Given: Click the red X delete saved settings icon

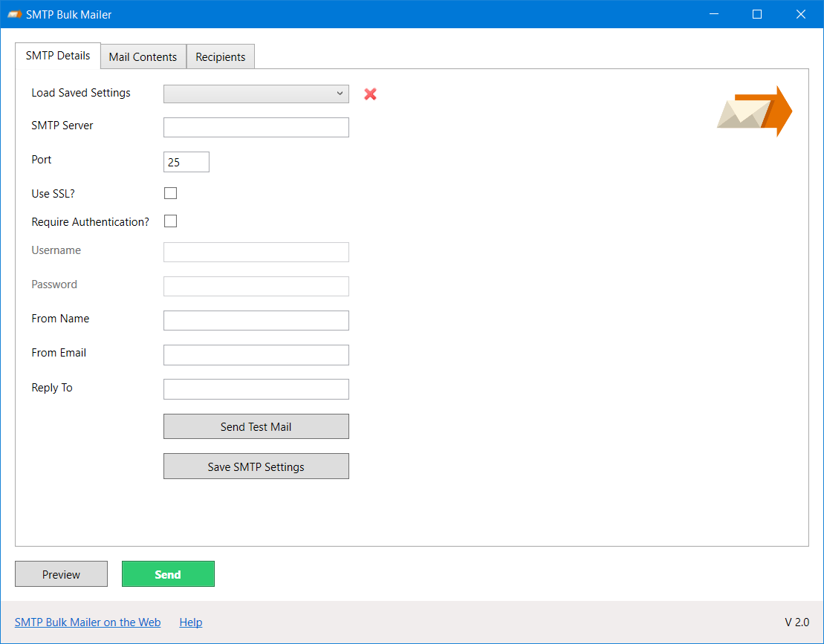Looking at the screenshot, I should 371,94.
